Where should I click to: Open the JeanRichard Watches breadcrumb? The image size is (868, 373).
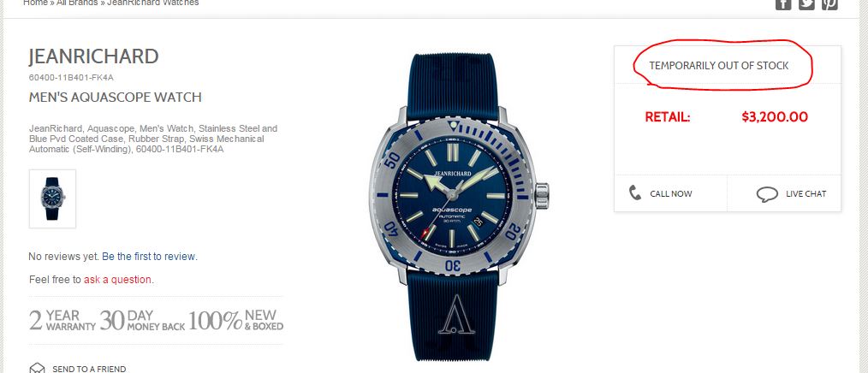click(x=152, y=3)
